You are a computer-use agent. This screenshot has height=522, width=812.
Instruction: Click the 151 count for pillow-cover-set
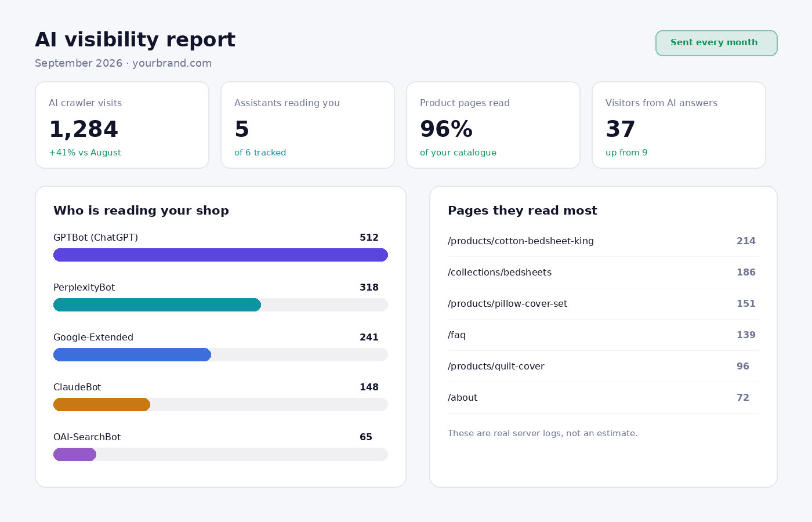coord(746,304)
